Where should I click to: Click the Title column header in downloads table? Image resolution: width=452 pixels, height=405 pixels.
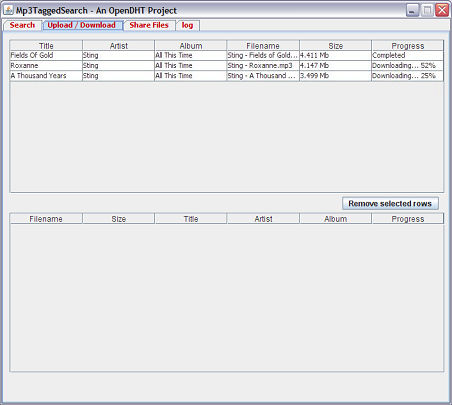pyautogui.click(x=46, y=46)
